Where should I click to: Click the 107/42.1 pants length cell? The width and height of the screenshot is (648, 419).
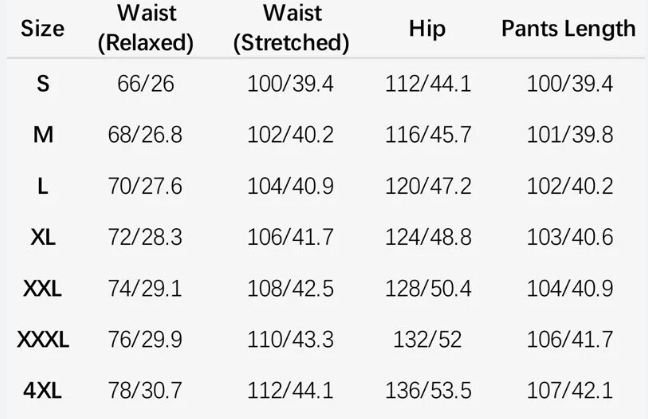570,390
